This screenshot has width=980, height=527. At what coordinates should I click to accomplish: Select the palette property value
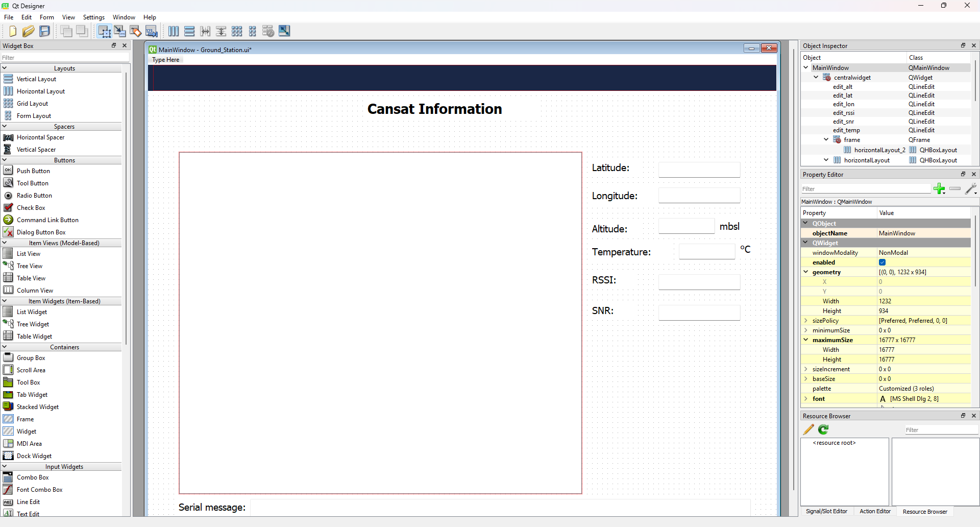coord(924,389)
